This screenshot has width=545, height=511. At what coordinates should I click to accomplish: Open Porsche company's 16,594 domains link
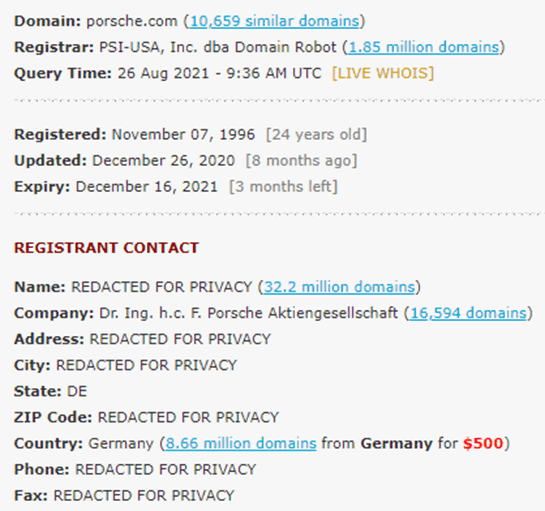(469, 313)
